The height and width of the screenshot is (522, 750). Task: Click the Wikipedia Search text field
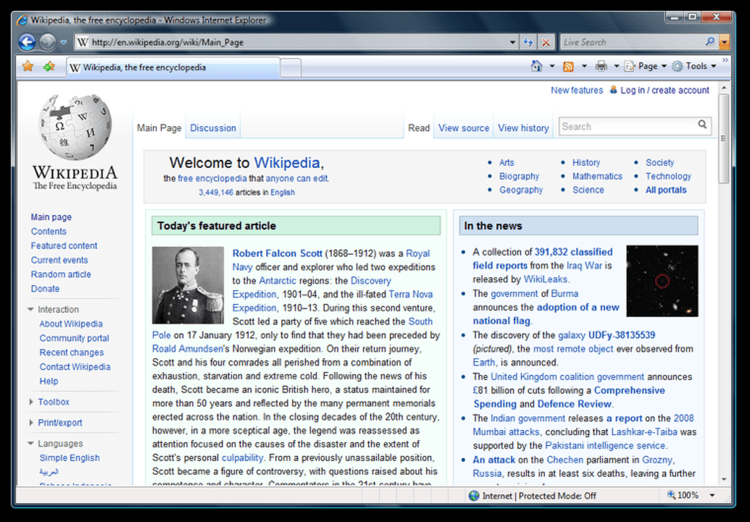tap(627, 126)
